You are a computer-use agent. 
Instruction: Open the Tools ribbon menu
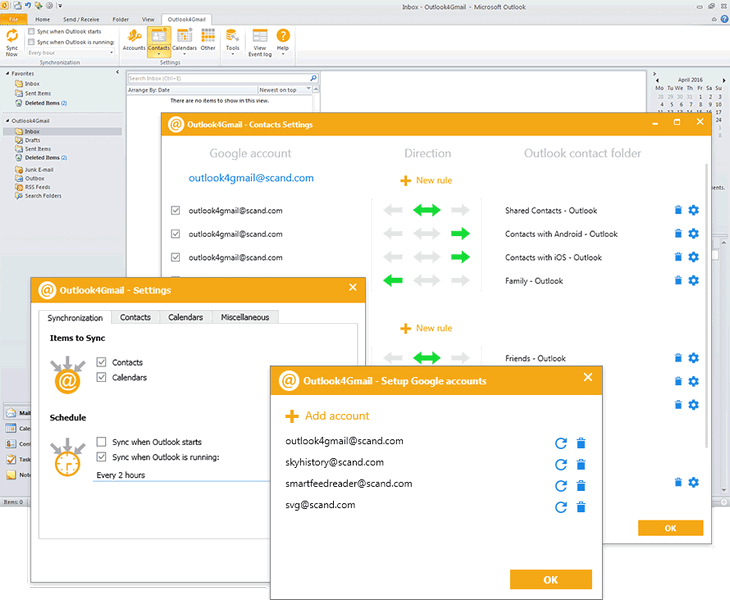tap(232, 42)
